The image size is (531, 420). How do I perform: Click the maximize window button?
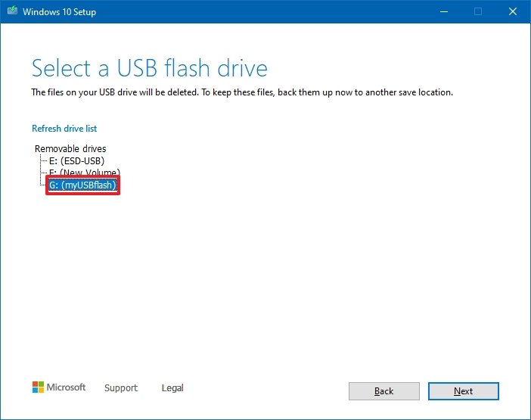click(478, 11)
